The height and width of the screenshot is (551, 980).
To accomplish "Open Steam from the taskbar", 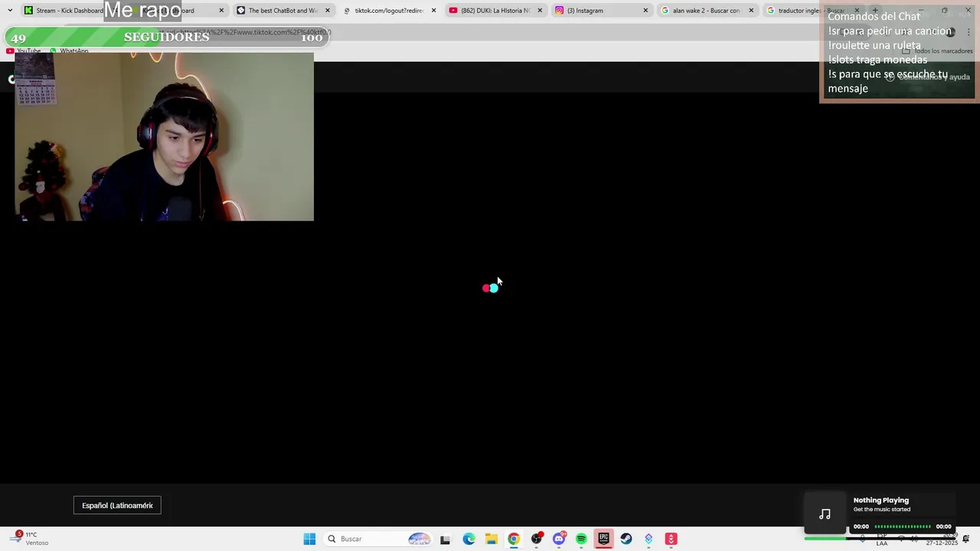I will [626, 539].
